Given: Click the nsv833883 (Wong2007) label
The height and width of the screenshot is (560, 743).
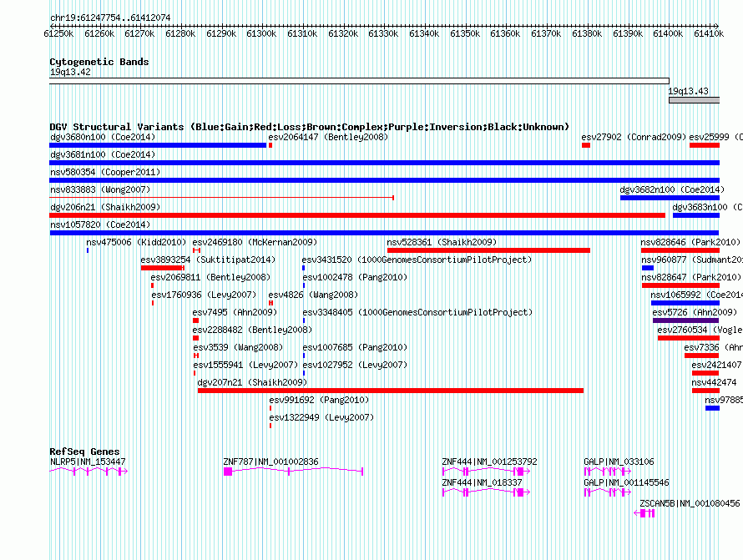Looking at the screenshot, I should tap(100, 189).
